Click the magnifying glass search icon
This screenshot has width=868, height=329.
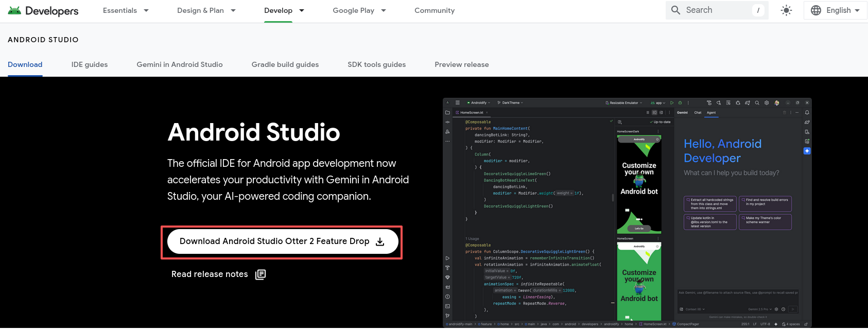tap(676, 10)
